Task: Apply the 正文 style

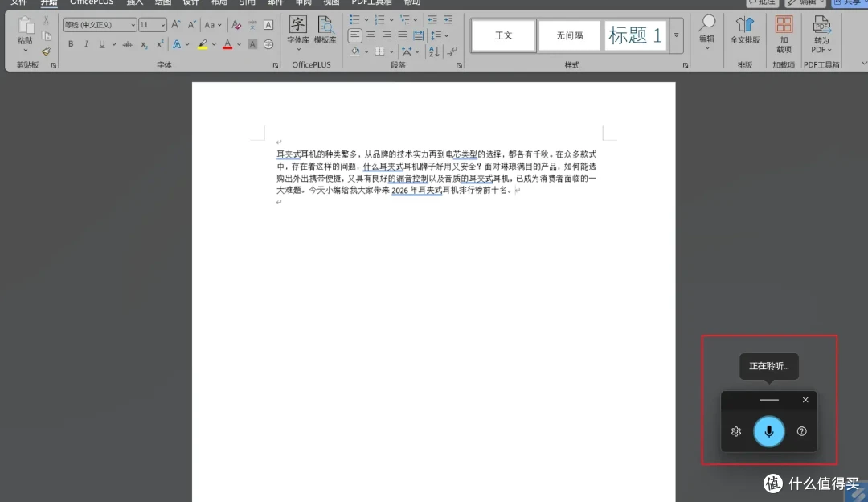Action: click(504, 35)
